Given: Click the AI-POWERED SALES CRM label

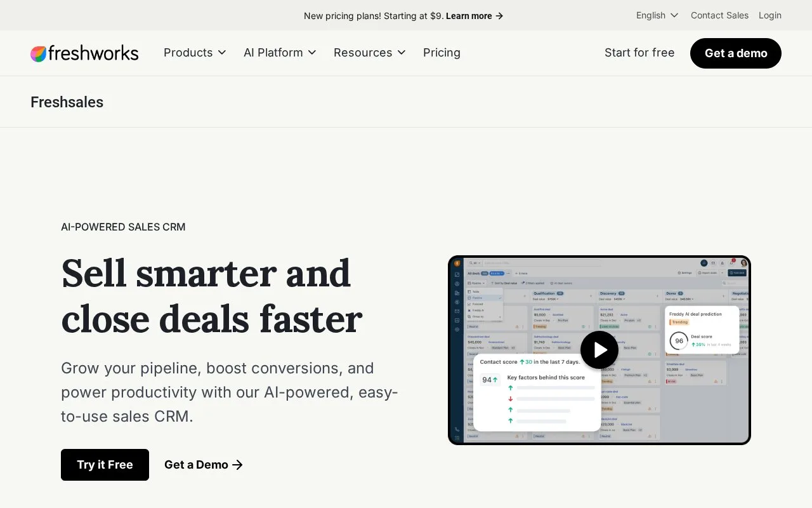Looking at the screenshot, I should tap(123, 227).
